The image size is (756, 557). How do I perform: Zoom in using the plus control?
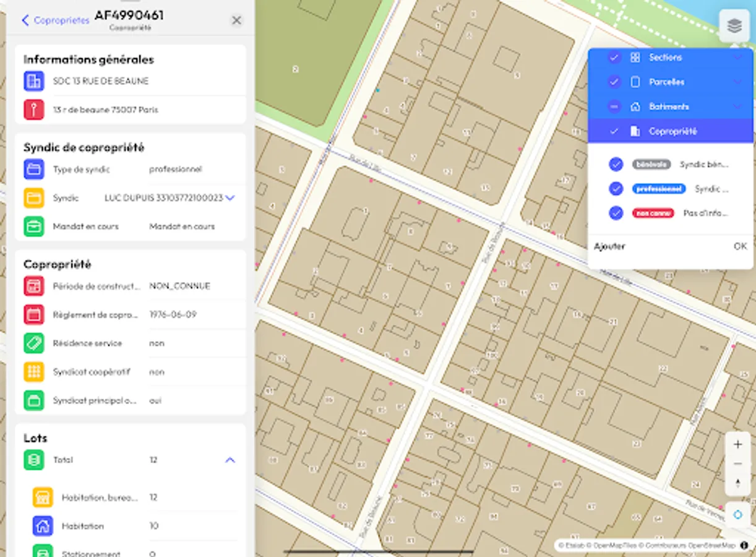click(737, 443)
